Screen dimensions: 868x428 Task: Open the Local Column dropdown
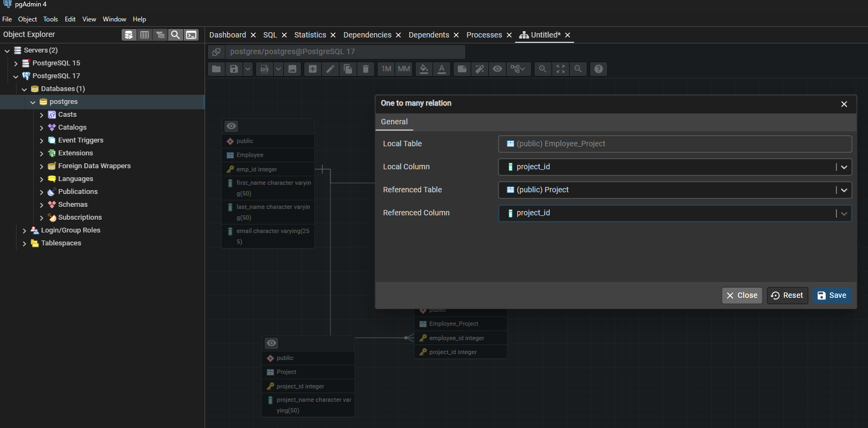(844, 167)
